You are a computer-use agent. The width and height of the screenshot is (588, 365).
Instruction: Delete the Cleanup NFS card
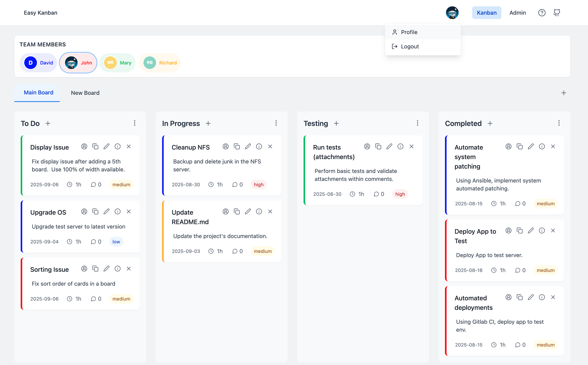270,146
